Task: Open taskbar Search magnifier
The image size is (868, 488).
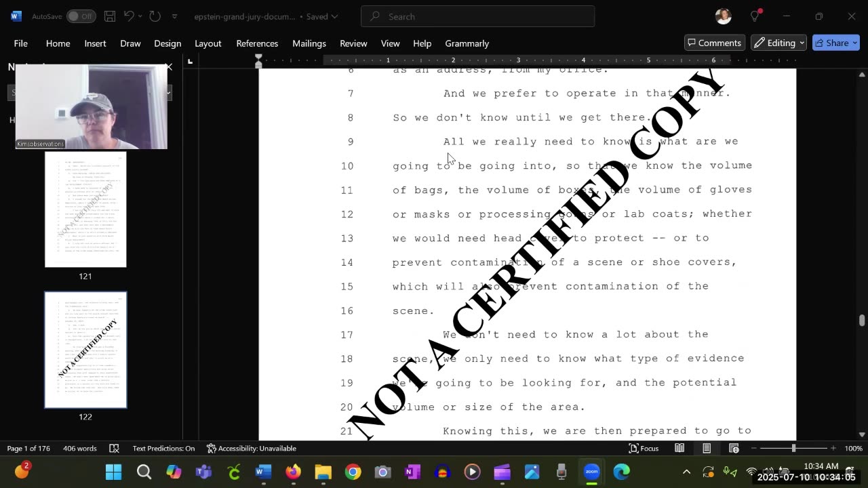Action: tap(144, 472)
